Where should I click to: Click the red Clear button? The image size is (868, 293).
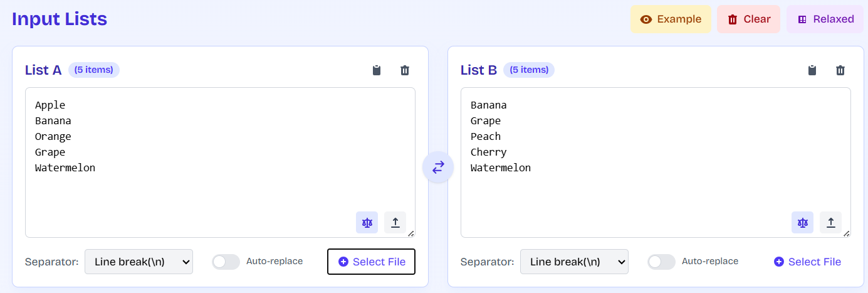(x=748, y=19)
